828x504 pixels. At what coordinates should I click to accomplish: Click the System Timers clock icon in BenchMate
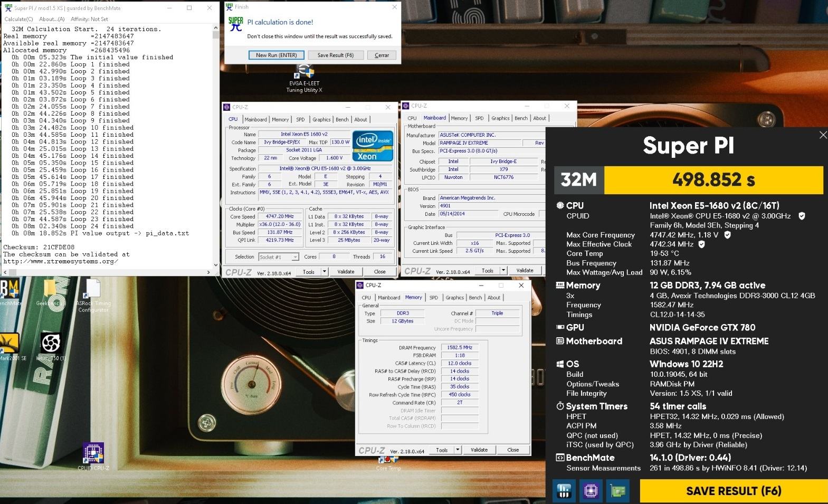point(560,406)
